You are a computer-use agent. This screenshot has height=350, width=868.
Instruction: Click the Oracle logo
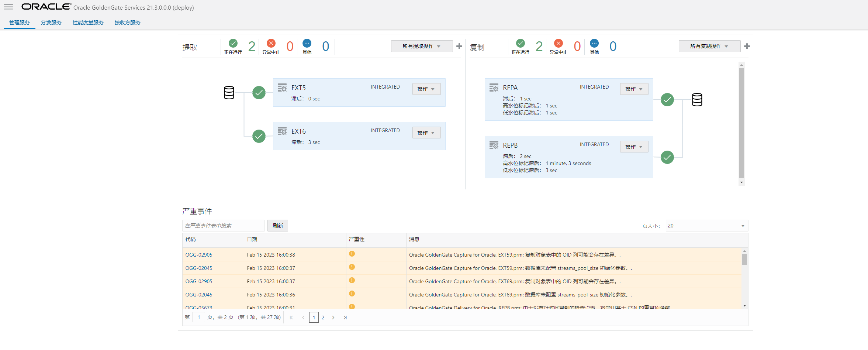tap(46, 7)
